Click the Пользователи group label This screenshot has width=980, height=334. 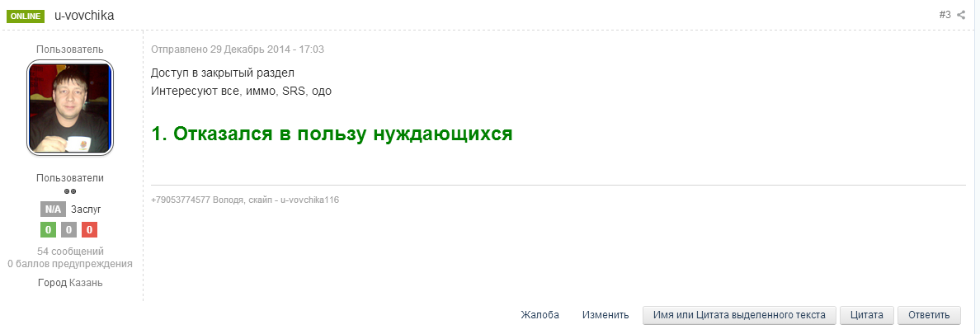coord(70,178)
